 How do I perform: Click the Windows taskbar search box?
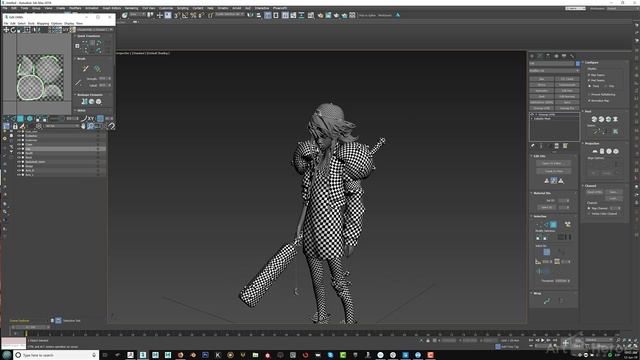point(56,355)
